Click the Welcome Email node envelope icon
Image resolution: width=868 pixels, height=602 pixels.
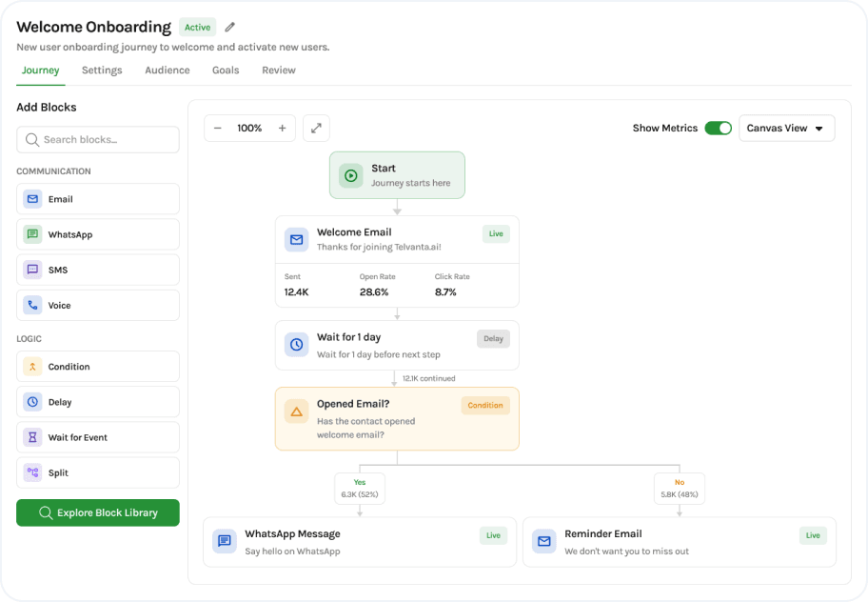297,240
